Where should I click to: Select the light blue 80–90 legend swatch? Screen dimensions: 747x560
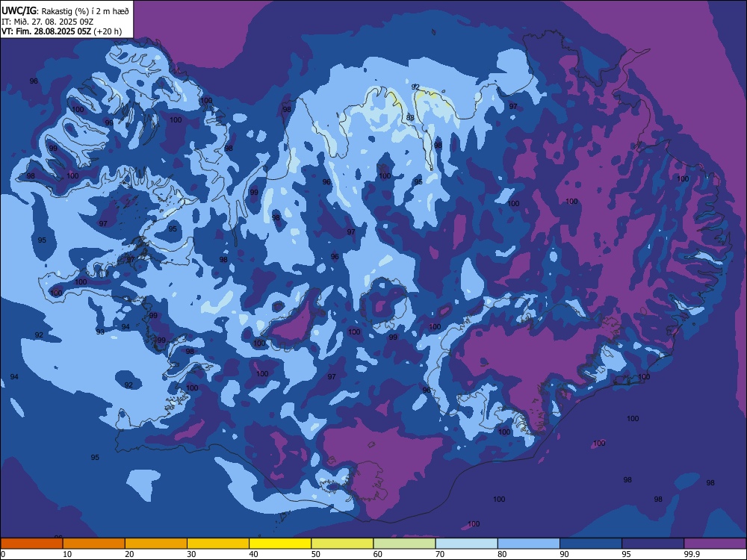[x=529, y=544]
